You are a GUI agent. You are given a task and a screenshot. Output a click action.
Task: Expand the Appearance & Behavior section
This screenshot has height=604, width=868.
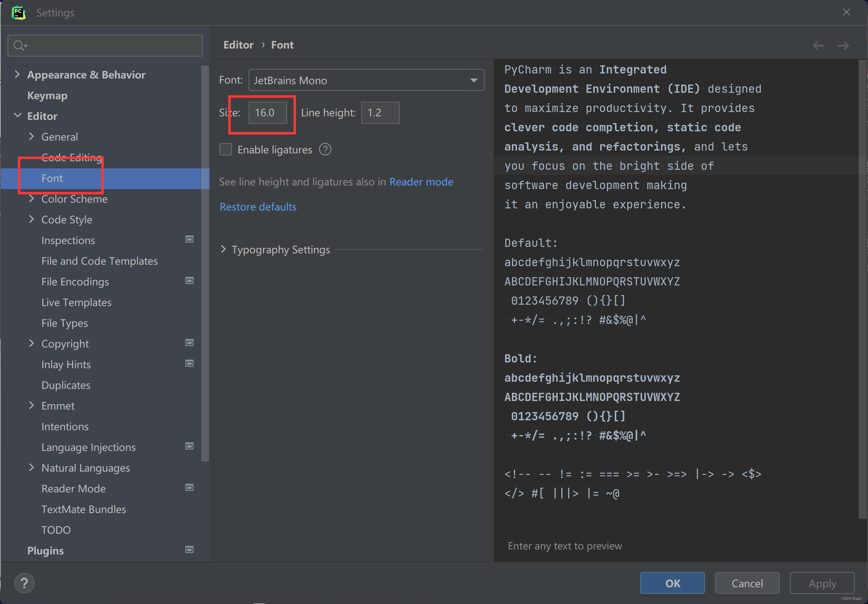(17, 75)
